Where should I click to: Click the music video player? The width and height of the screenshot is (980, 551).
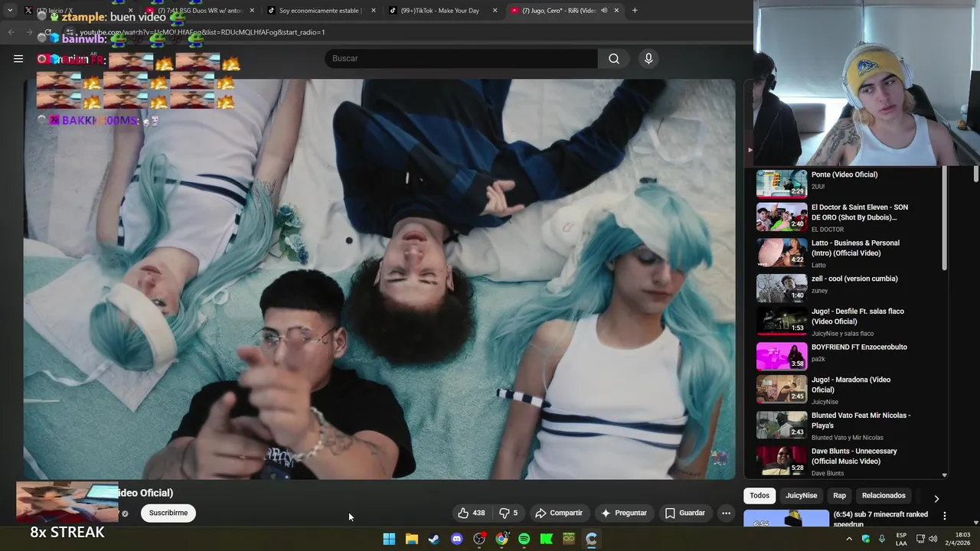coord(379,279)
